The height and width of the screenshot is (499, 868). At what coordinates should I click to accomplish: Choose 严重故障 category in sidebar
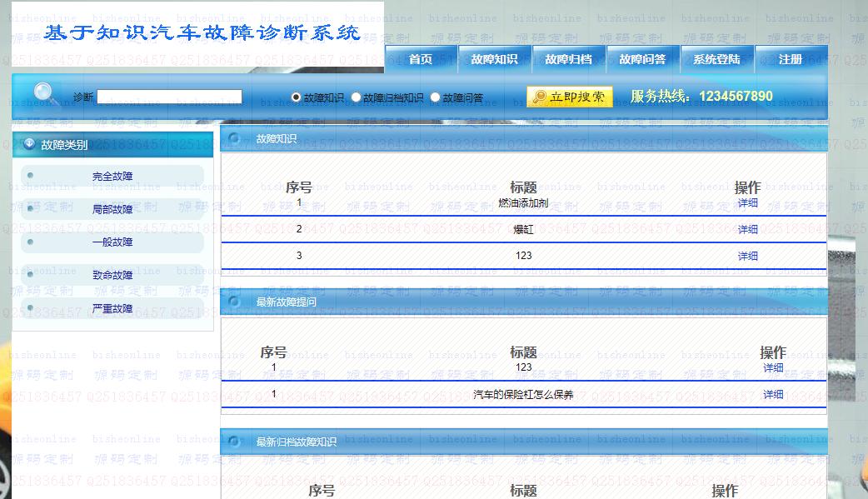pyautogui.click(x=112, y=308)
